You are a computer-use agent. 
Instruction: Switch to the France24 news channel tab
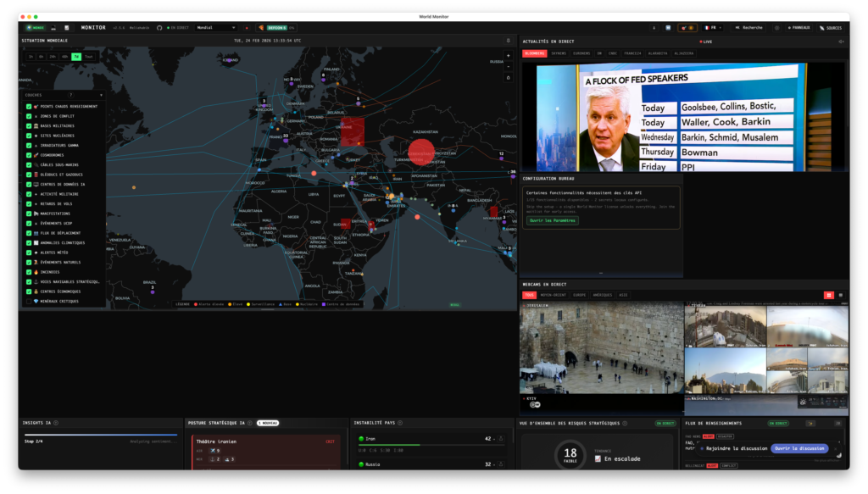[632, 53]
